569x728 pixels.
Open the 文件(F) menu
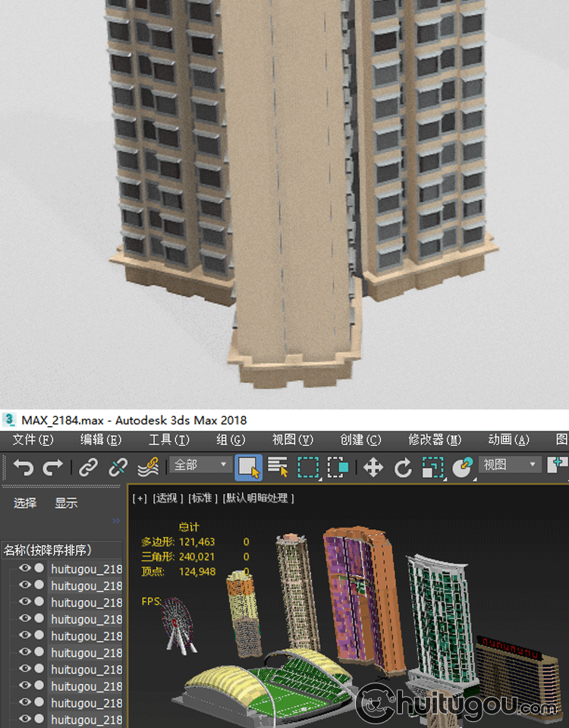click(x=33, y=440)
